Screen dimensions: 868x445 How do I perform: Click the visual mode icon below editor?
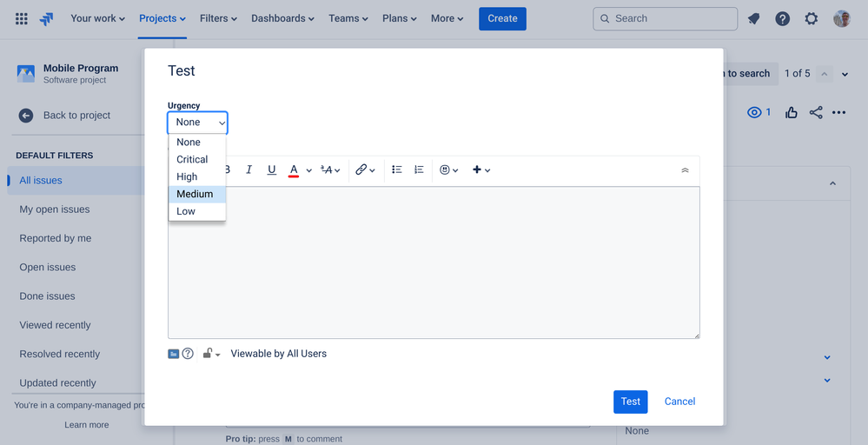pyautogui.click(x=173, y=354)
